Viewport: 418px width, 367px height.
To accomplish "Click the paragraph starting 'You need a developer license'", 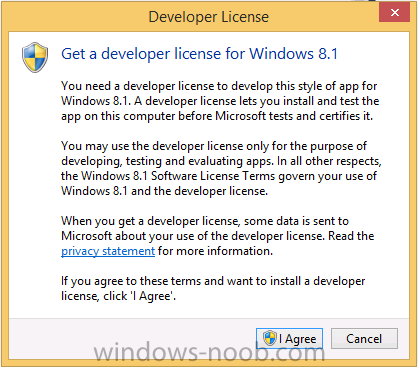I will coord(220,101).
